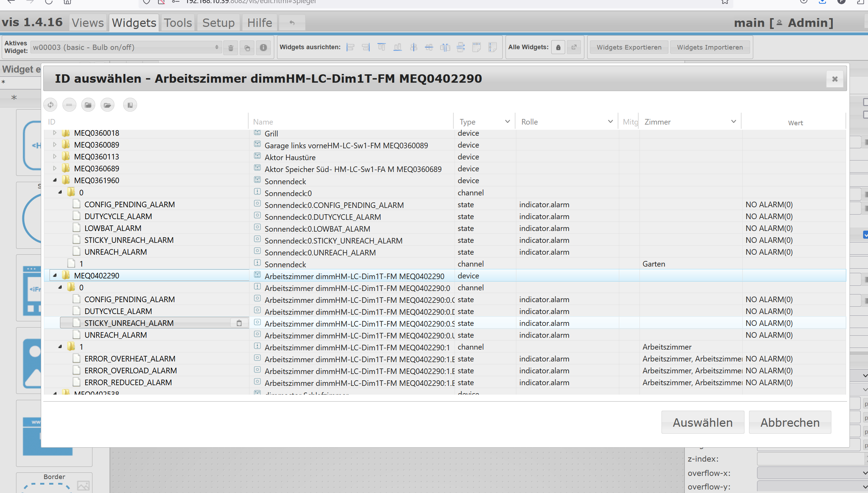Screen dimensions: 868x493
Task: Click the column layout icon in dialog toolbar
Action: point(130,105)
